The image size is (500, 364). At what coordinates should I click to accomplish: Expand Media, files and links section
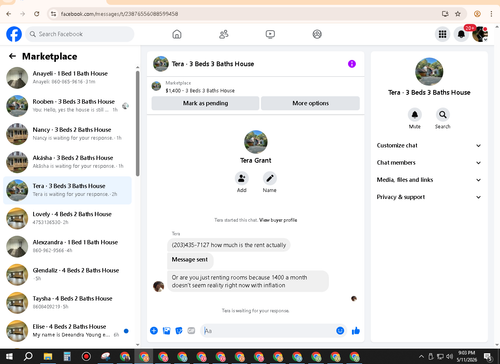(x=429, y=180)
